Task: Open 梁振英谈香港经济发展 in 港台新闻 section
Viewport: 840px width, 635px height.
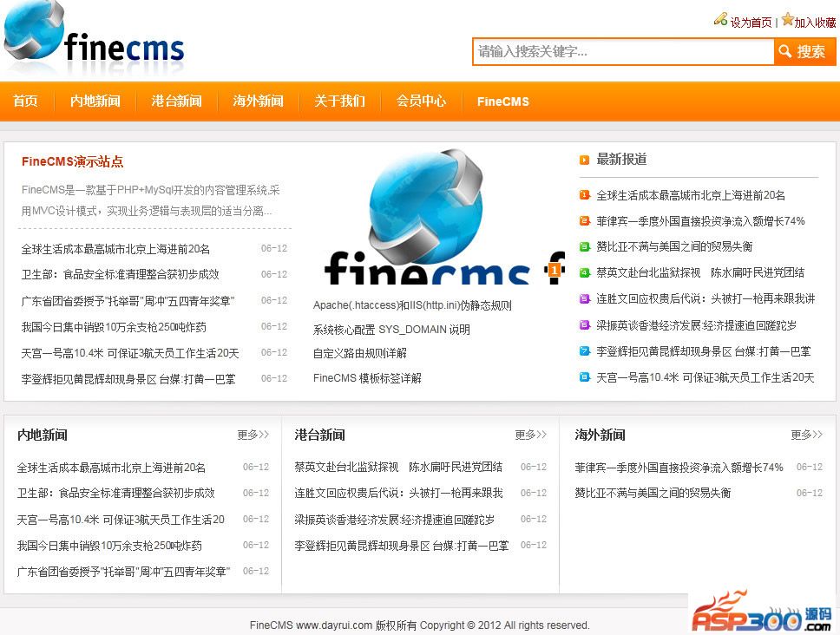Action: click(395, 520)
